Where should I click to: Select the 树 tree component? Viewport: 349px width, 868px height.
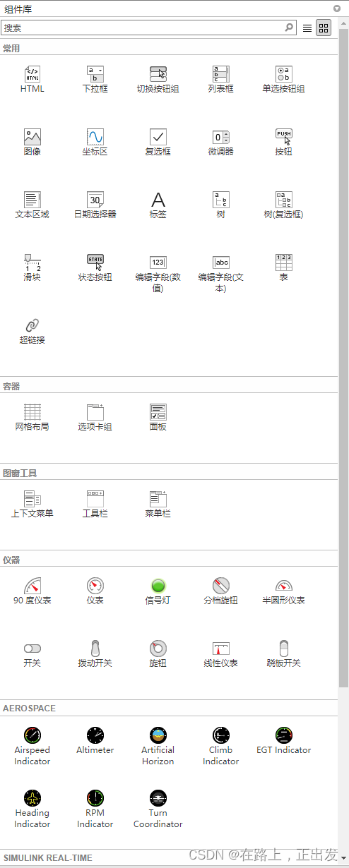coord(220,200)
